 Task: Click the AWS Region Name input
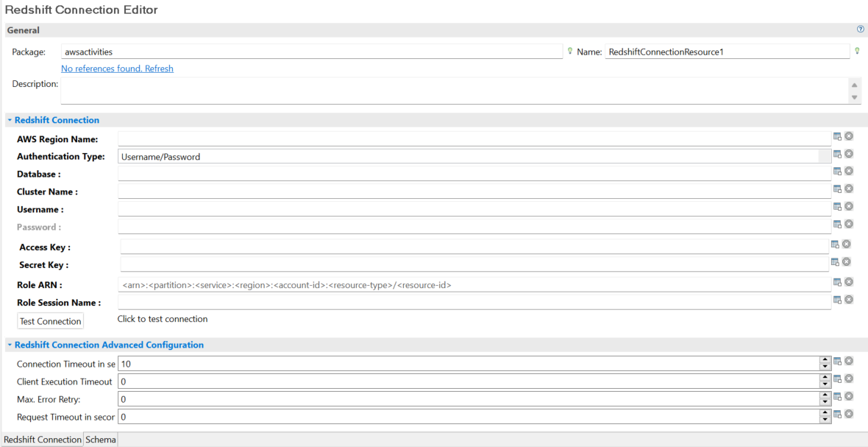click(x=474, y=138)
